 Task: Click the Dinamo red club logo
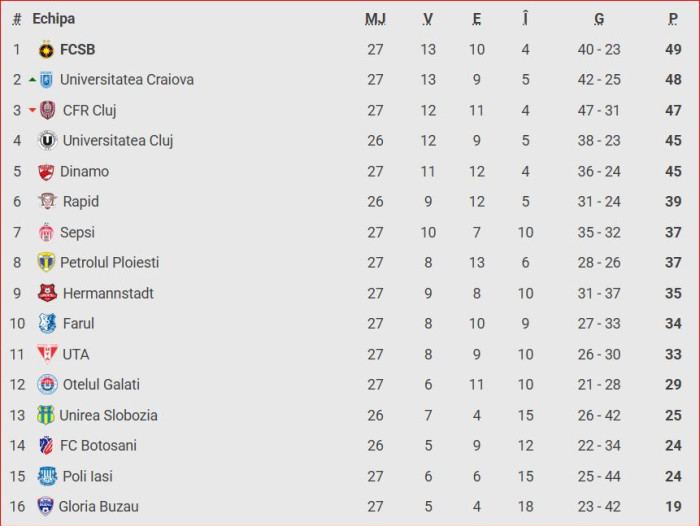click(x=46, y=172)
